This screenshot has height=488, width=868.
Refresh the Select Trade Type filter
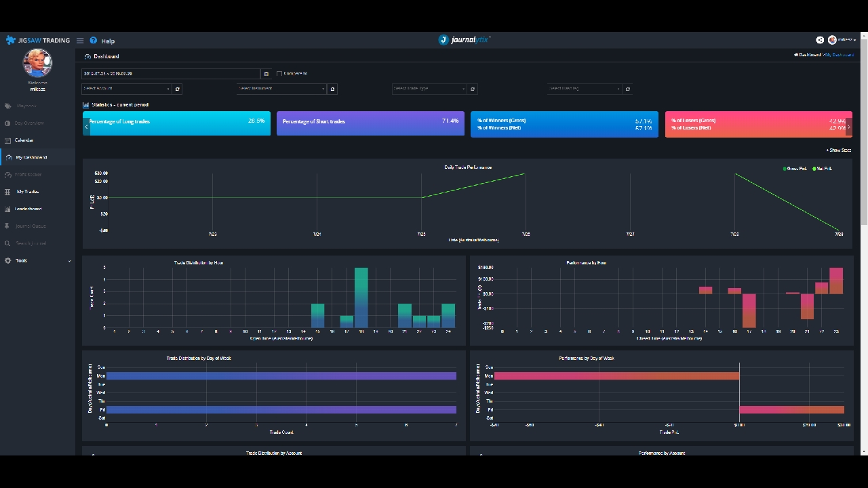tap(473, 89)
